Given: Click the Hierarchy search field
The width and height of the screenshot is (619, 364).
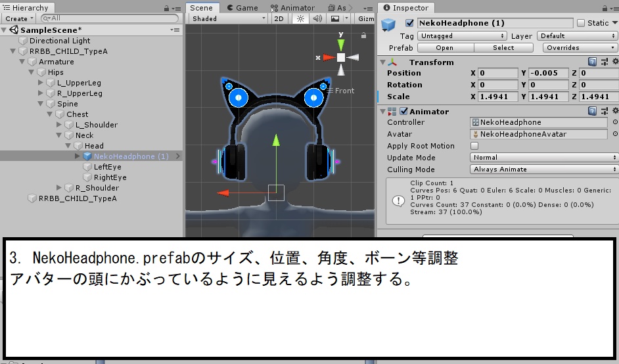Looking at the screenshot, I should (x=110, y=18).
